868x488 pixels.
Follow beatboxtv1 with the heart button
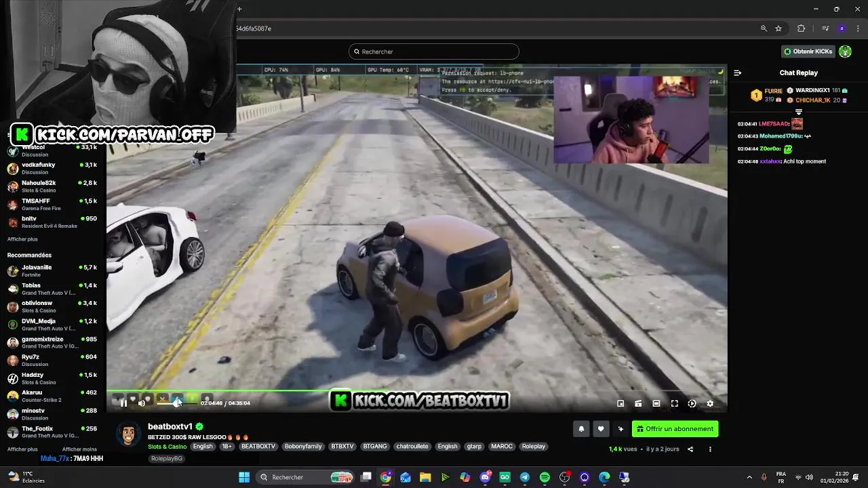tap(601, 429)
